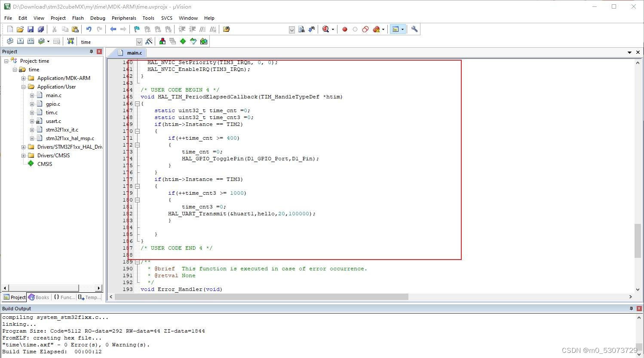Select gpio.c in the project tree
This screenshot has height=358, width=644.
[x=53, y=104]
